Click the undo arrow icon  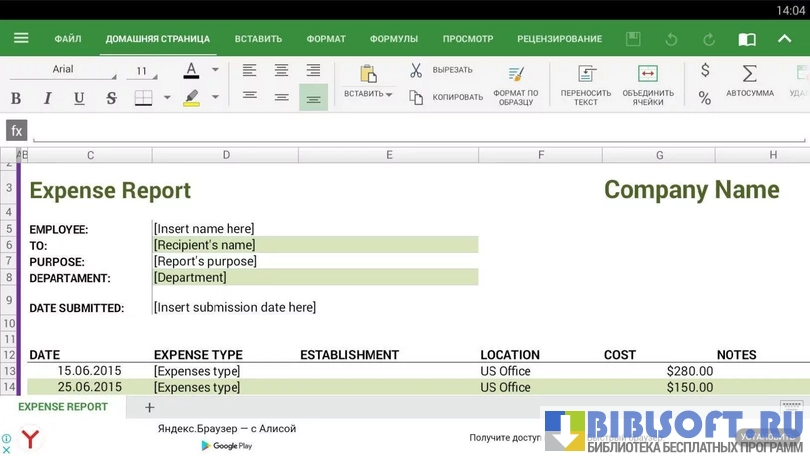pyautogui.click(x=671, y=39)
